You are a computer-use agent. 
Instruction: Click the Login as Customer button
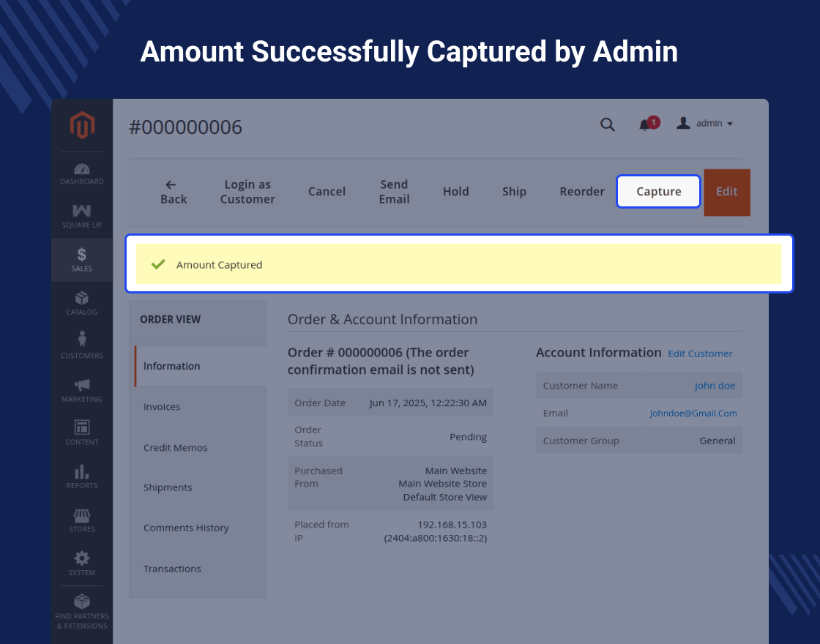(x=247, y=192)
